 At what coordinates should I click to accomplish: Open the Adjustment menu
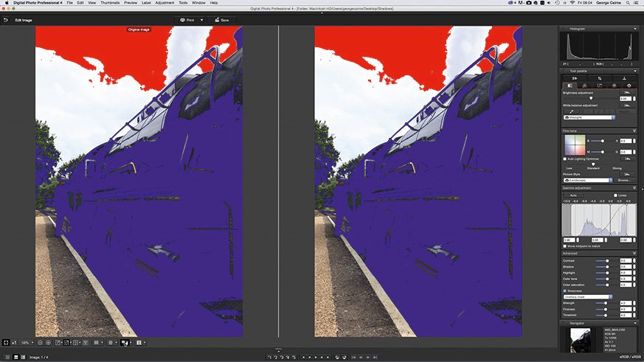tap(165, 2)
